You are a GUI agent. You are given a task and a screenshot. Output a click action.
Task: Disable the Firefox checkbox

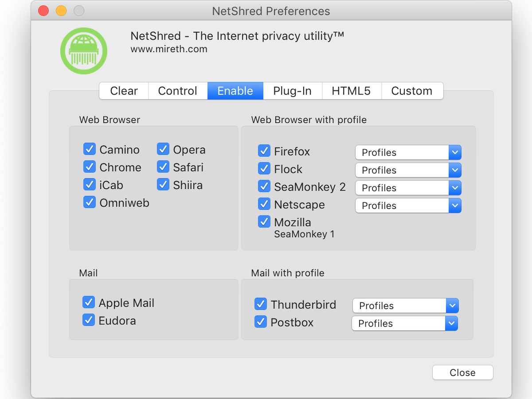(x=264, y=151)
